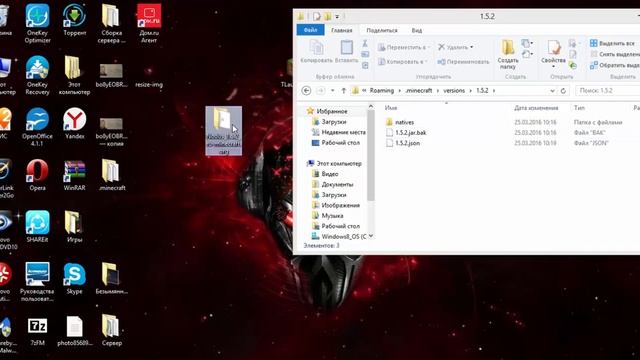Click the Игры folder desktop icon

(x=74, y=227)
